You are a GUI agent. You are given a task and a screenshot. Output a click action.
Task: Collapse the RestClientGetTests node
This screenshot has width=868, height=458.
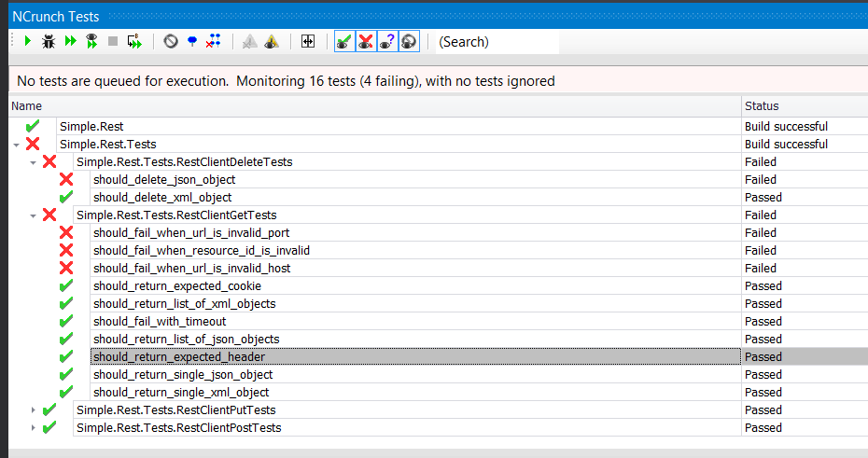(x=35, y=215)
